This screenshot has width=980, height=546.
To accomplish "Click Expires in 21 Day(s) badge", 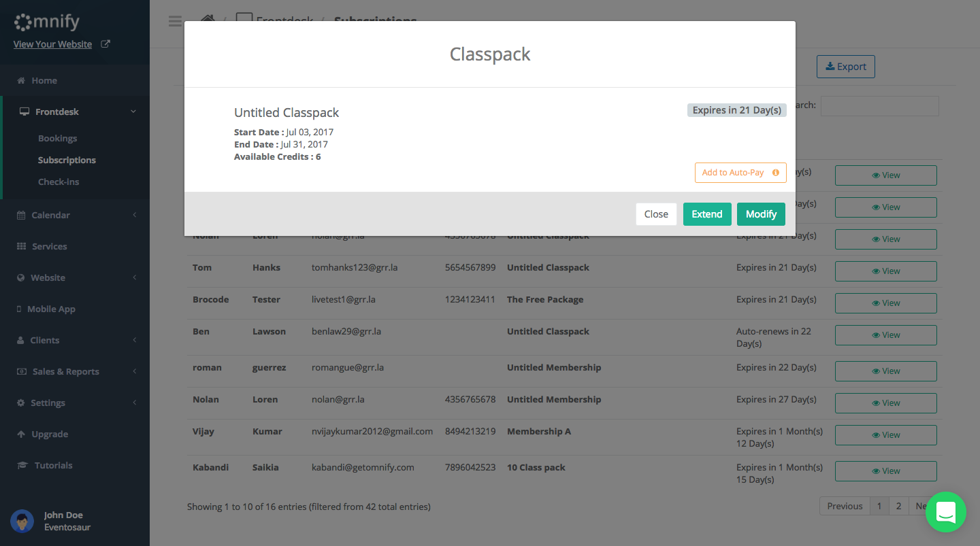I will [737, 110].
